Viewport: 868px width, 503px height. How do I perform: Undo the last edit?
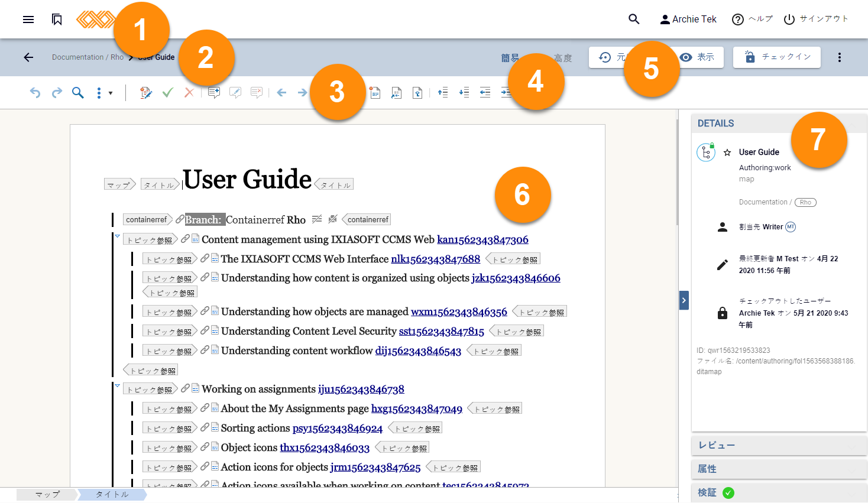pos(35,93)
